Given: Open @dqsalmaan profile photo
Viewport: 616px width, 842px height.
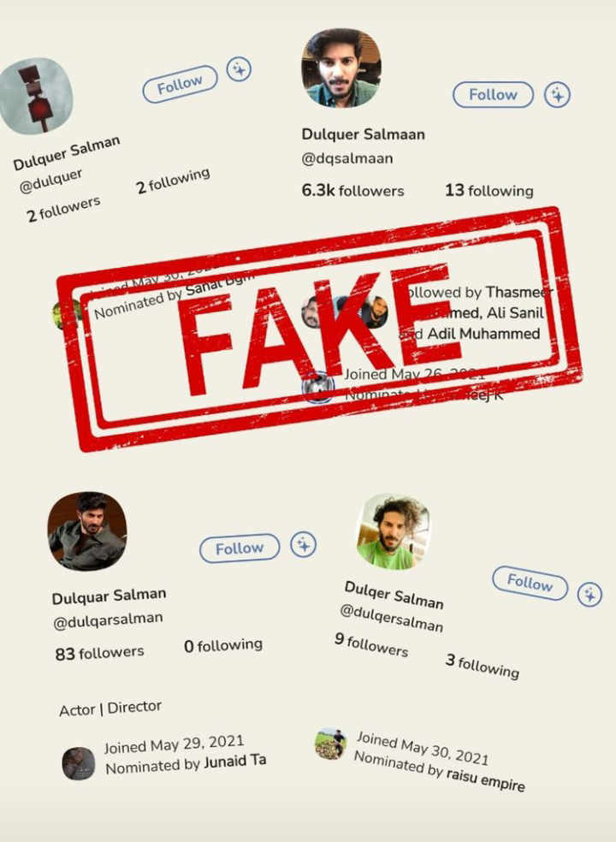Looking at the screenshot, I should 341,68.
